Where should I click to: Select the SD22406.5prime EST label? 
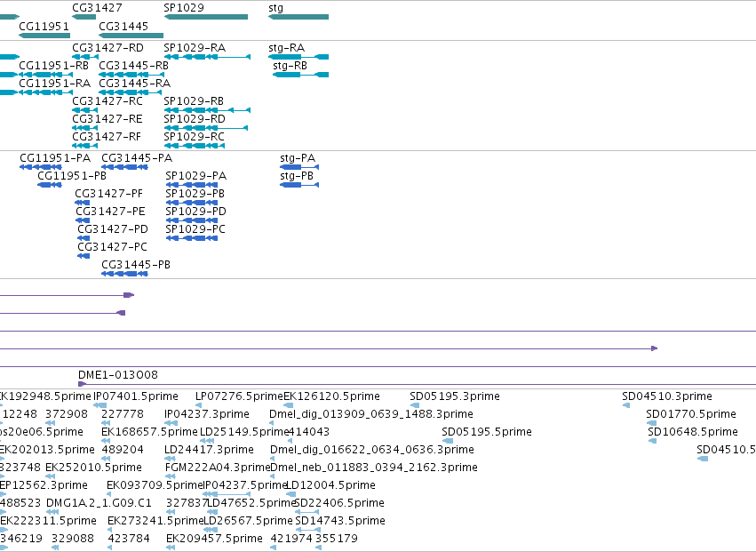pyautogui.click(x=339, y=503)
